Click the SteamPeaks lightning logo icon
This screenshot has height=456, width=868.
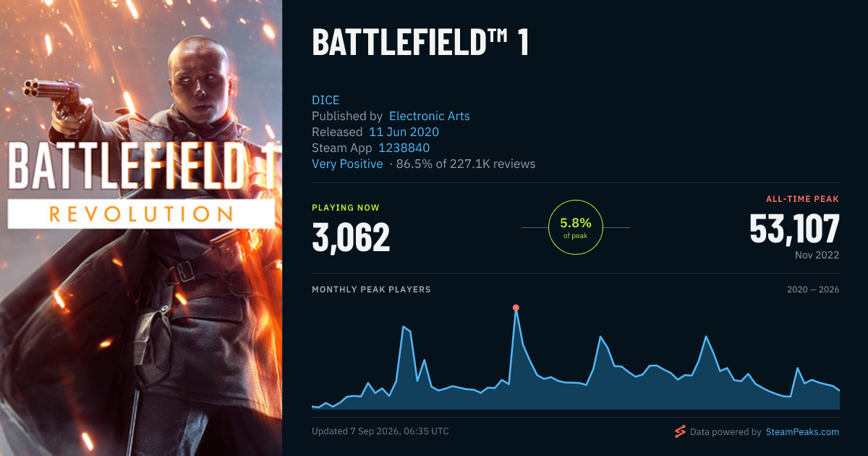coord(680,432)
